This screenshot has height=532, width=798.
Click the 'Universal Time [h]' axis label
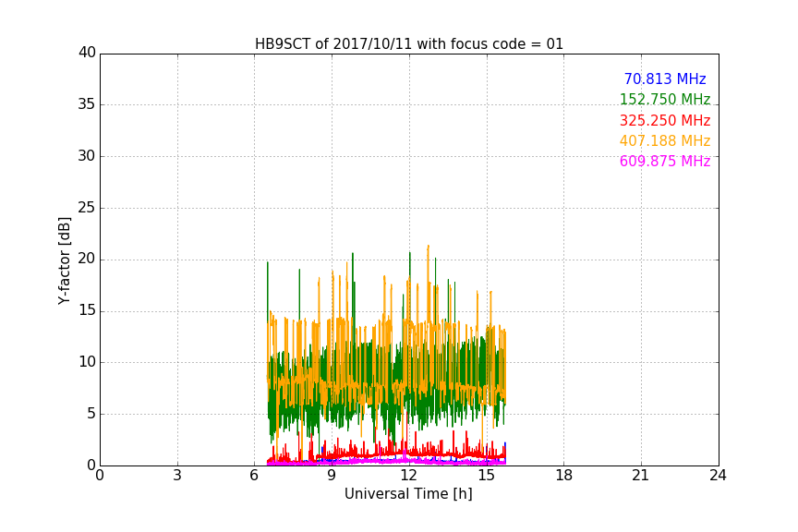[408, 494]
